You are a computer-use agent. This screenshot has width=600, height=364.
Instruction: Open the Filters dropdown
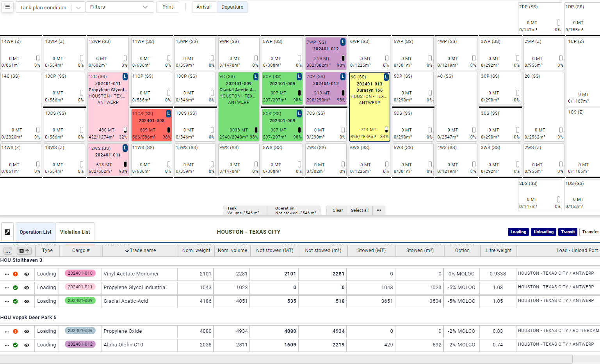click(x=119, y=7)
